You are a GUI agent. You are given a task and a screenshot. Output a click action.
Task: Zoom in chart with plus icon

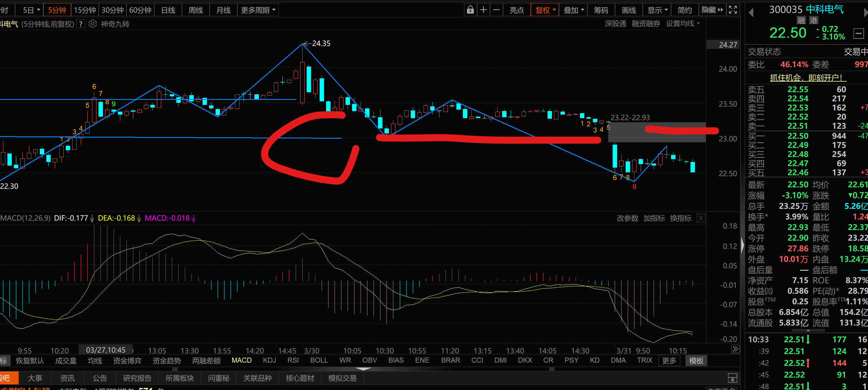pyautogui.click(x=483, y=10)
